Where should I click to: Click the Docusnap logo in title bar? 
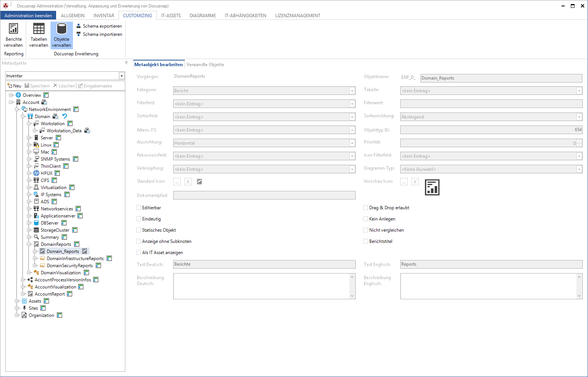(x=6, y=6)
